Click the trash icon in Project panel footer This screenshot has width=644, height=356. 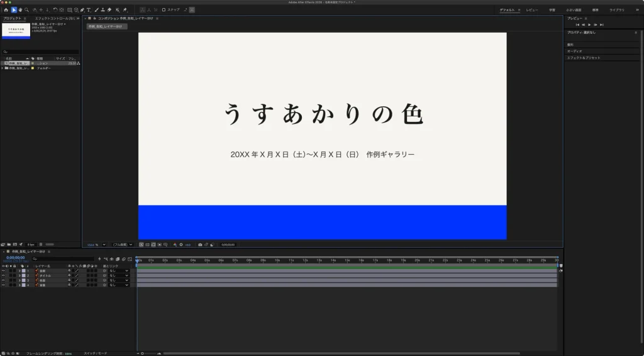click(41, 245)
